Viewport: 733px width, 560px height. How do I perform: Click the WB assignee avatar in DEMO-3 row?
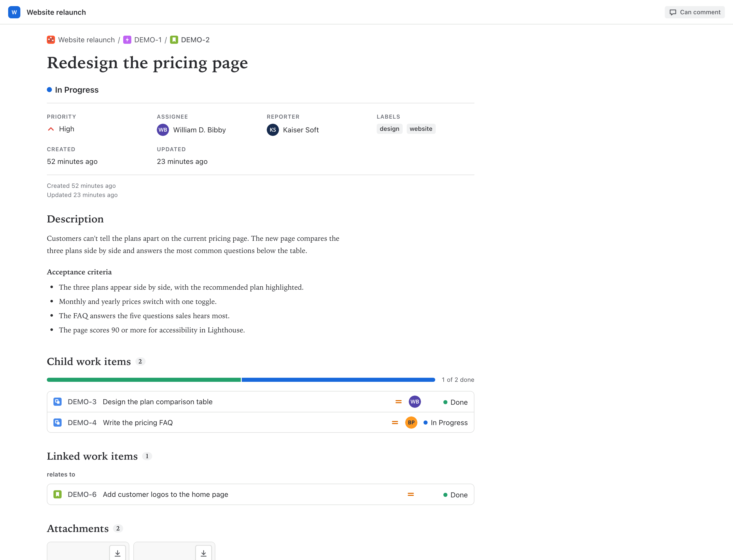(415, 402)
